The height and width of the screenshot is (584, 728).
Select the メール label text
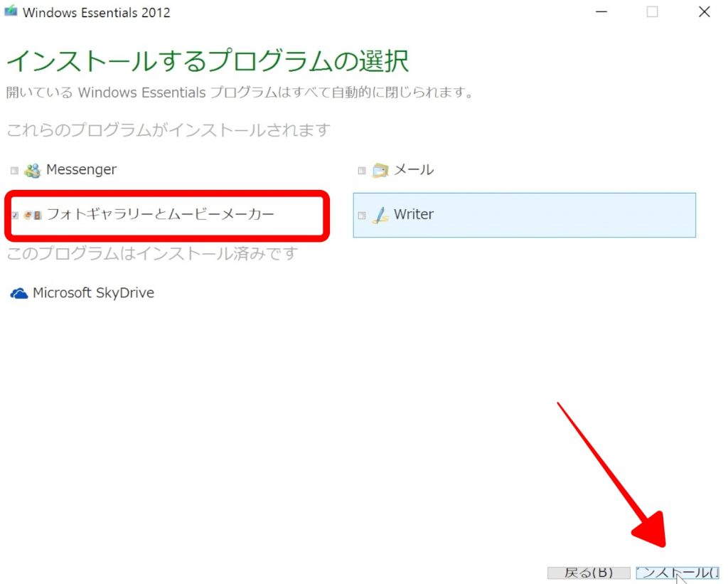coord(414,170)
